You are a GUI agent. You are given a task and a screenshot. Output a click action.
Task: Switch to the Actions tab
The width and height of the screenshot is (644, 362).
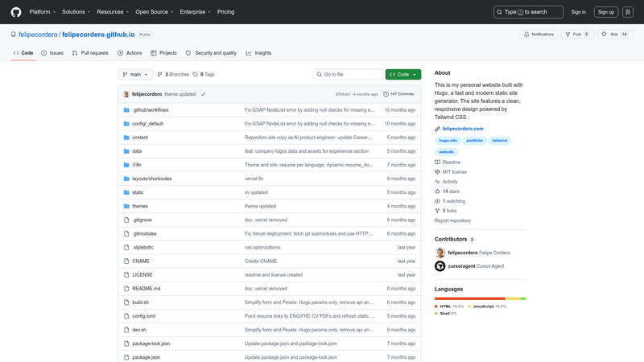pos(130,53)
